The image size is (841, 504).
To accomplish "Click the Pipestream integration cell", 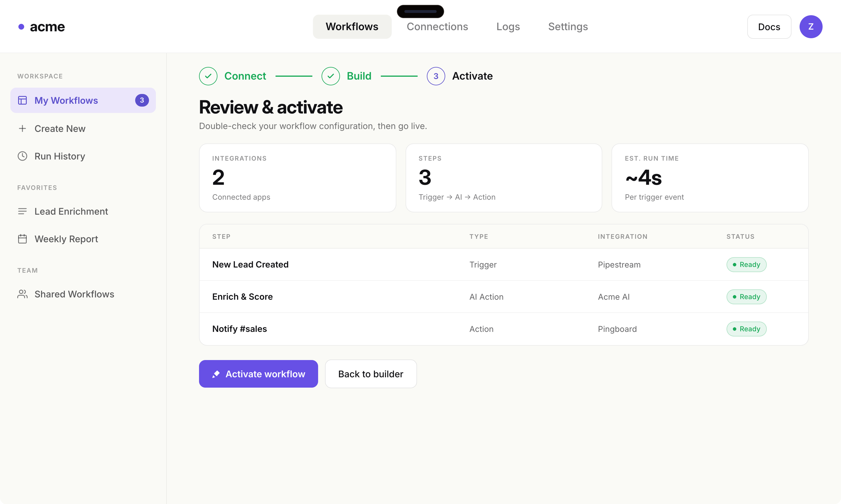I will [619, 265].
